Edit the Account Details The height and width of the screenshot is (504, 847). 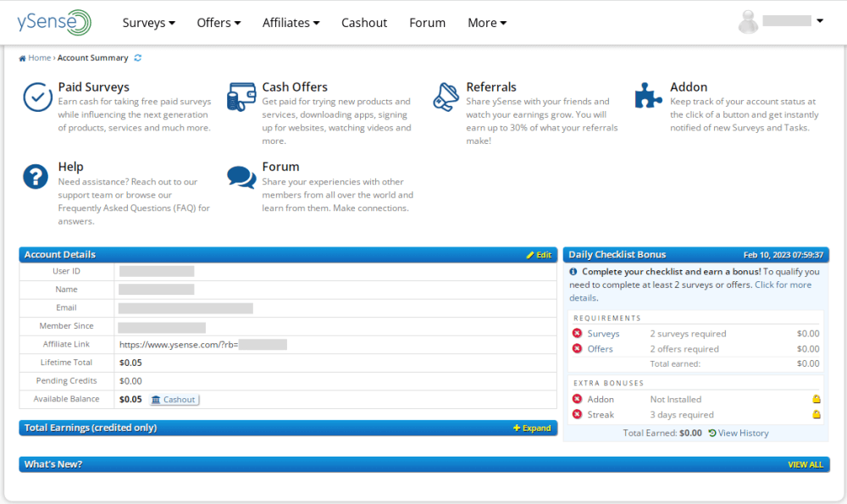point(539,255)
